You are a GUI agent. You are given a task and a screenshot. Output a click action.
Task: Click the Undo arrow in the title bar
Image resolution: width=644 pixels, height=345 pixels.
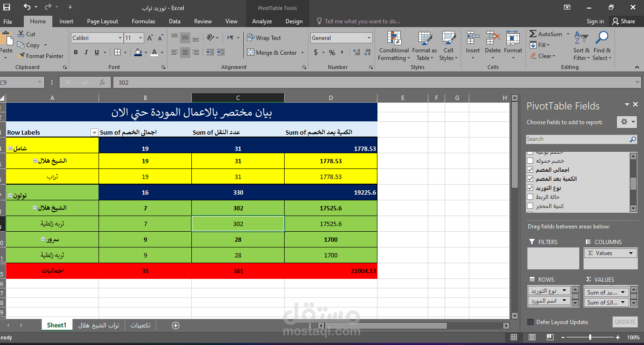(x=27, y=7)
